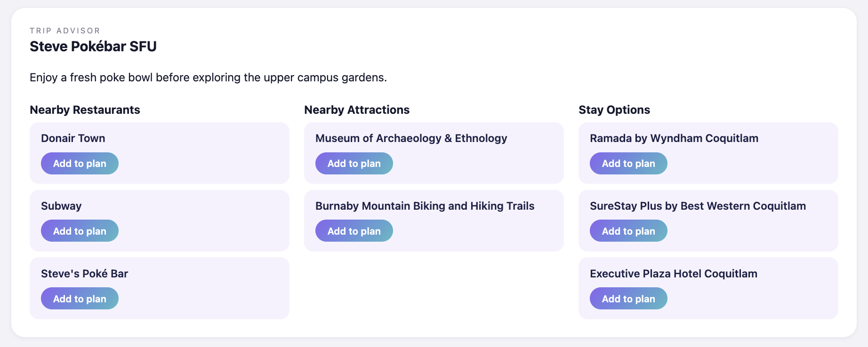Add Steve's Poké Bar to plan

tap(80, 299)
